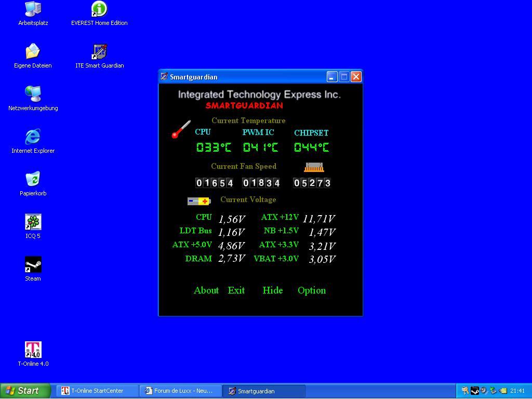The width and height of the screenshot is (532, 399).
Task: Click the CPU voltage value 1,56V
Action: coord(232,219)
